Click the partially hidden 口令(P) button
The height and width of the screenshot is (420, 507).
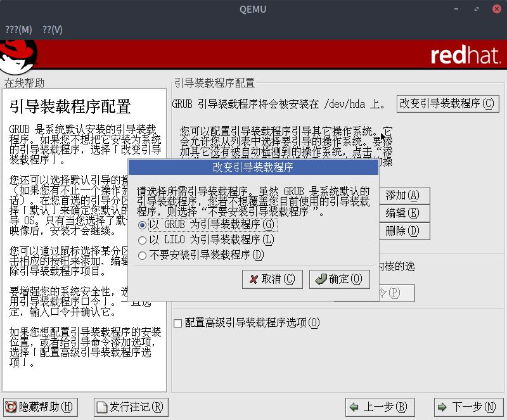click(397, 293)
